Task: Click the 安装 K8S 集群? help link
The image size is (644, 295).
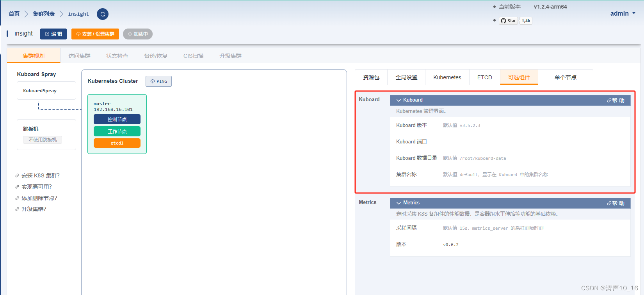Action: tap(40, 175)
